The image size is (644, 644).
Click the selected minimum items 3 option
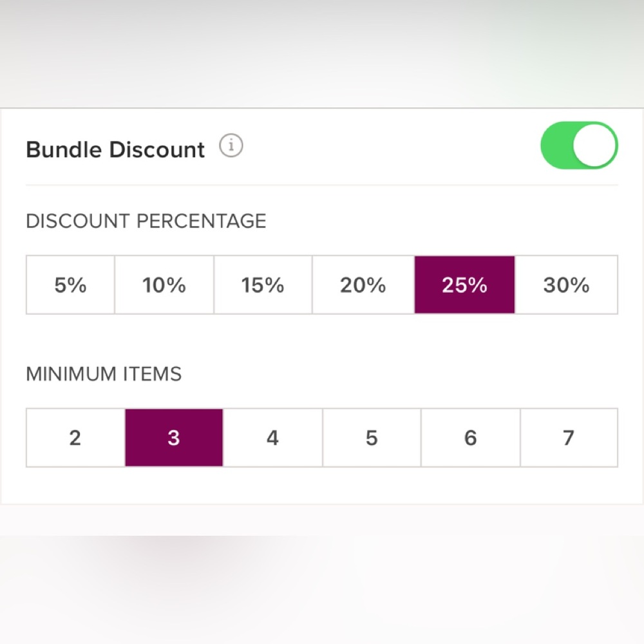(174, 437)
